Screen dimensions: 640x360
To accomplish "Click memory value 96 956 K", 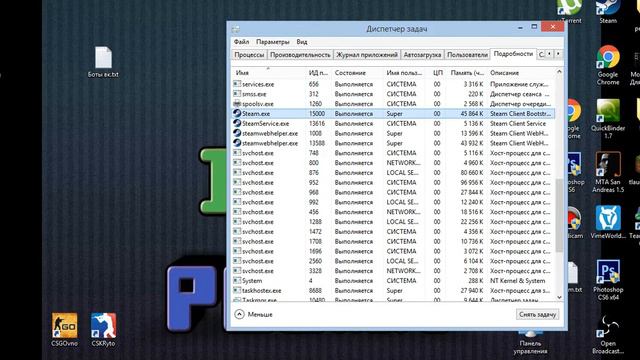I will click(472, 182).
